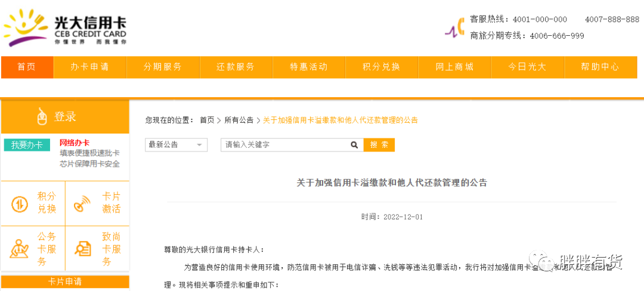Click the orange 搜索 button

(379, 145)
